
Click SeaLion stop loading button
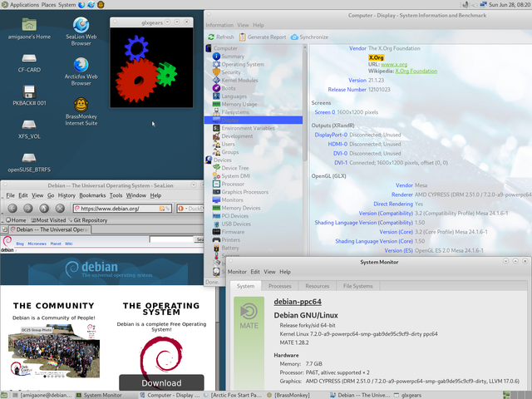tap(60, 208)
